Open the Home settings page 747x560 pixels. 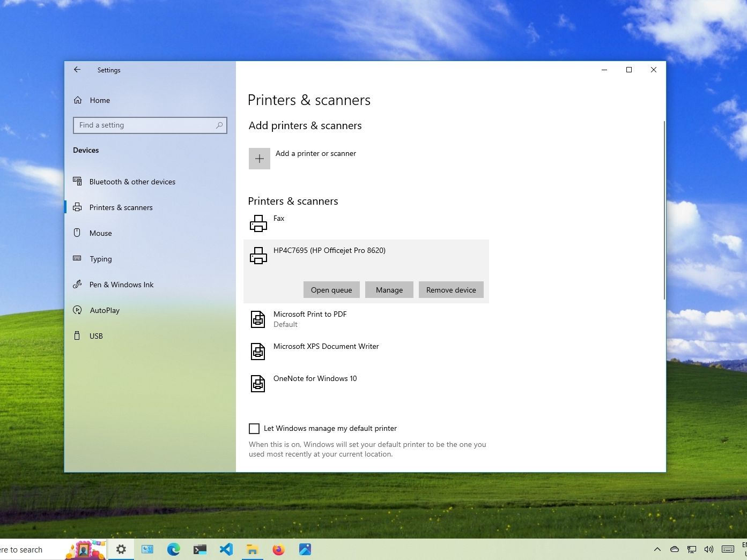click(100, 100)
